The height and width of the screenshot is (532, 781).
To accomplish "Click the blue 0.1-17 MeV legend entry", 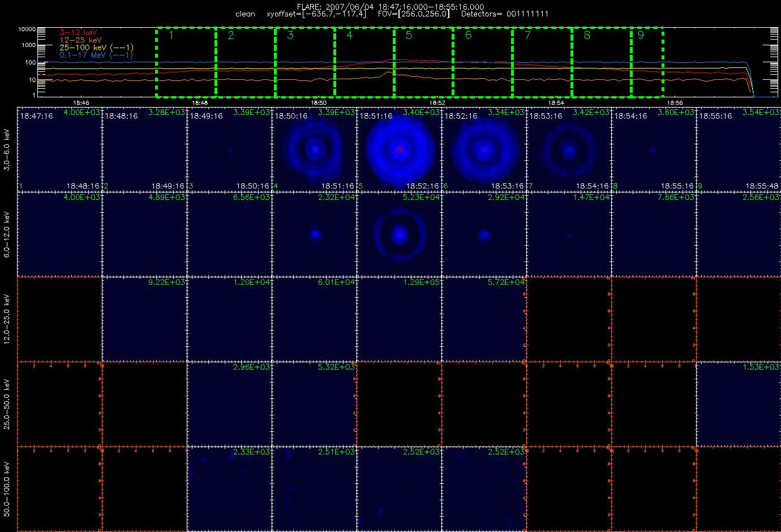I will coord(96,55).
